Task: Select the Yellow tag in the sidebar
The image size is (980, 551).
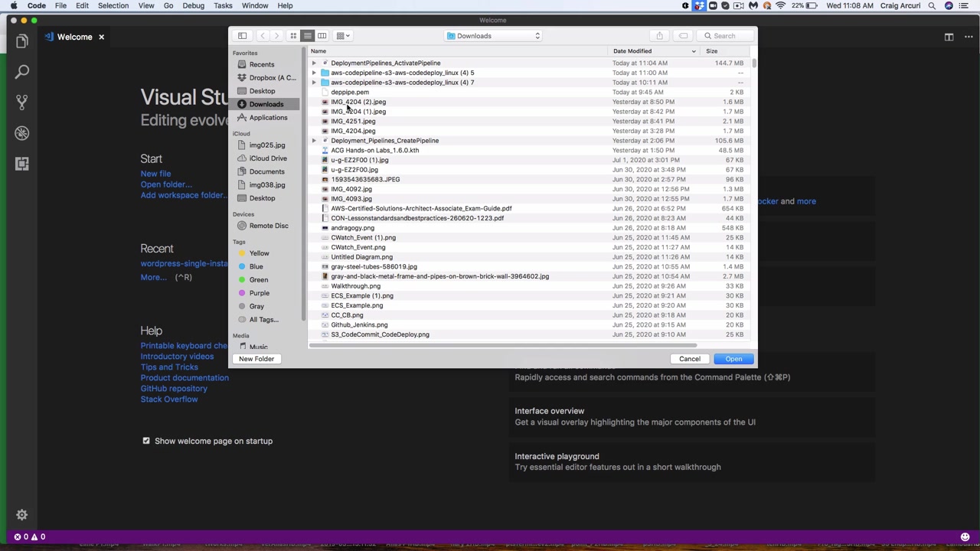Action: coord(260,253)
